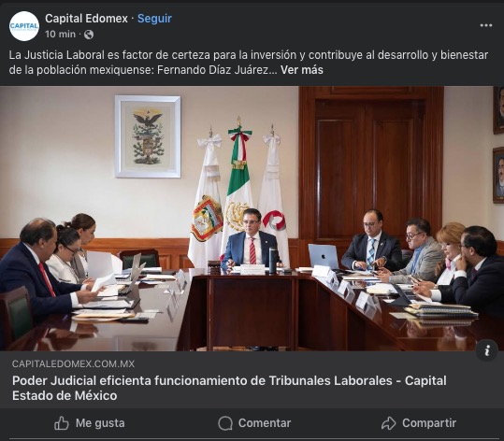Viewport: 504px width, 441px height.
Task: Open the Capital Edomex page name
Action: (86, 19)
